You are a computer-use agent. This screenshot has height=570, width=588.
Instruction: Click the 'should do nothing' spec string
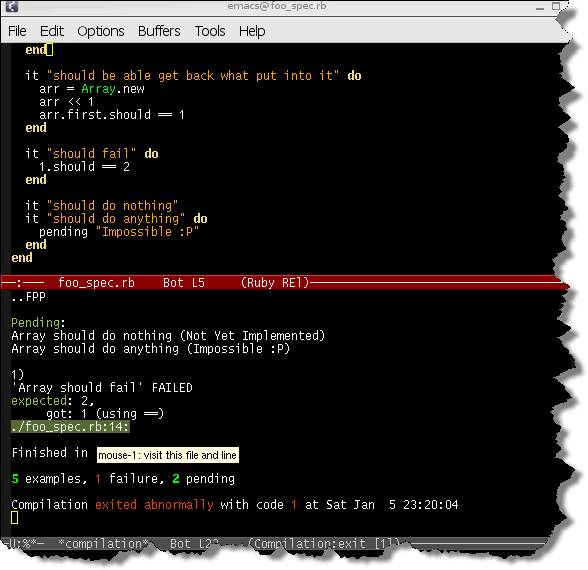[112, 206]
